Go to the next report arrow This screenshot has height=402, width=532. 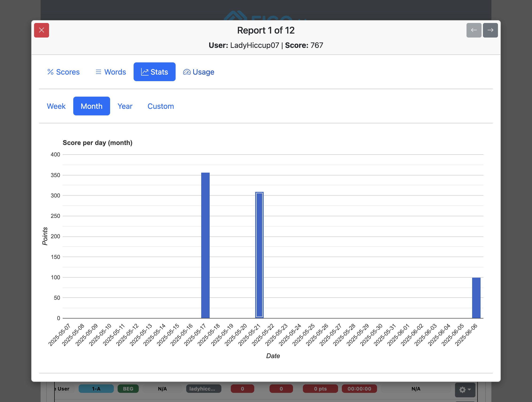[490, 30]
